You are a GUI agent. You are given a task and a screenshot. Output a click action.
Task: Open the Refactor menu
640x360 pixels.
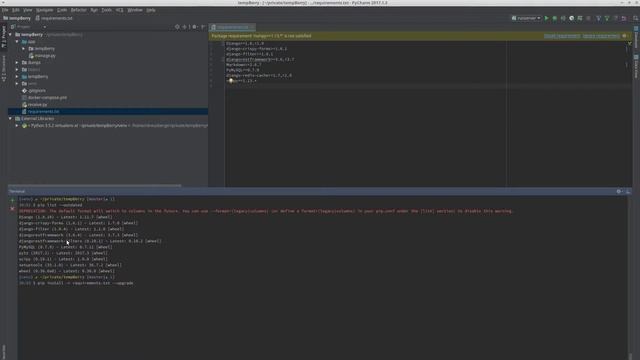coord(78,10)
